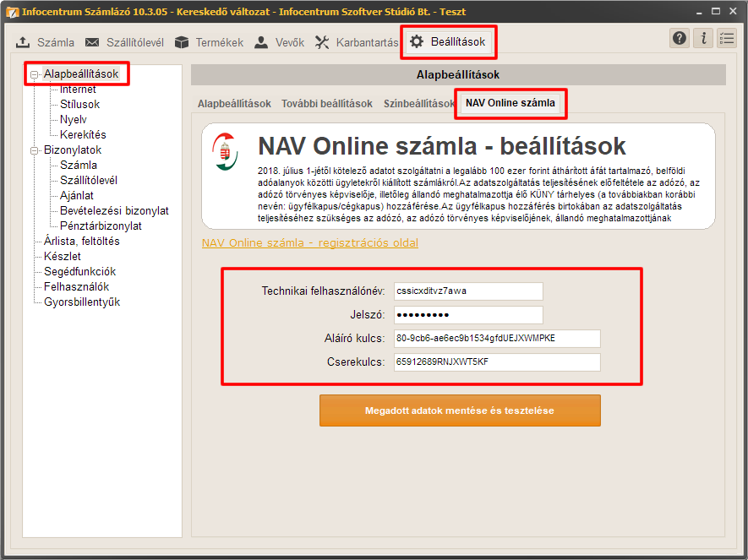Image resolution: width=748 pixels, height=560 pixels.
Task: Open the Vevők menu label
Action: [x=290, y=42]
